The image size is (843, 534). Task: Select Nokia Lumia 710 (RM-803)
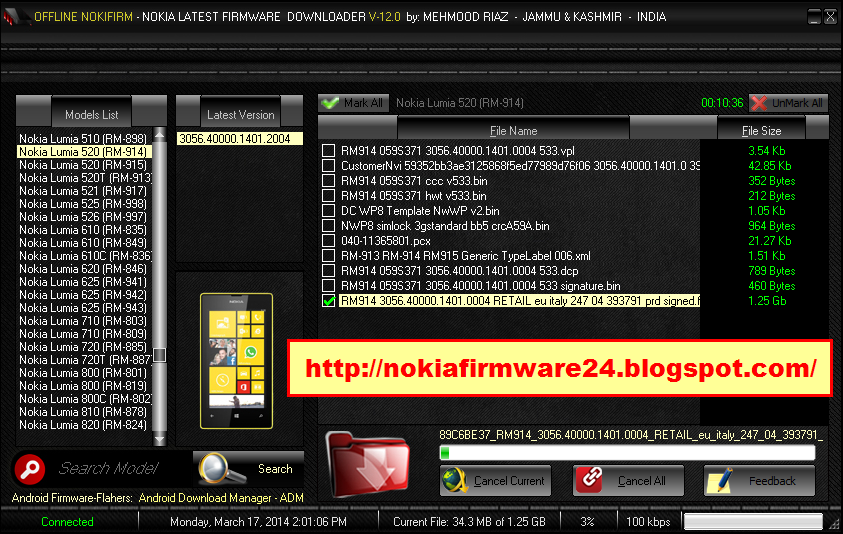click(83, 321)
